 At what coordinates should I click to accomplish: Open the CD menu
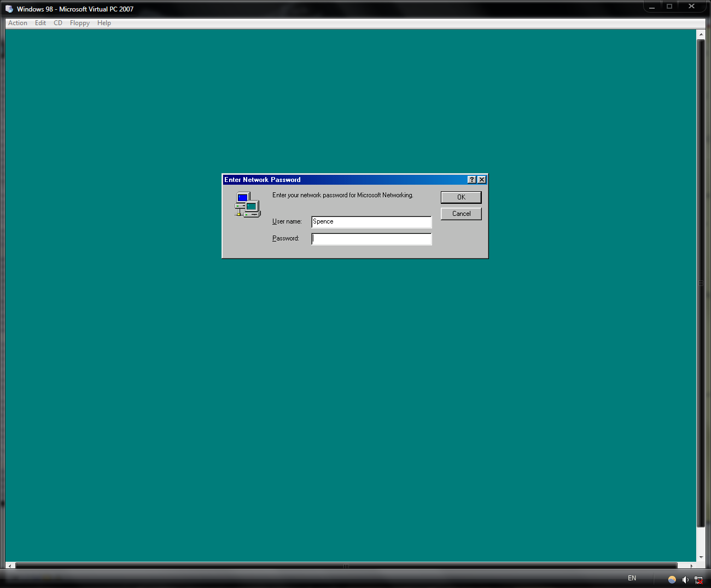[x=58, y=23]
